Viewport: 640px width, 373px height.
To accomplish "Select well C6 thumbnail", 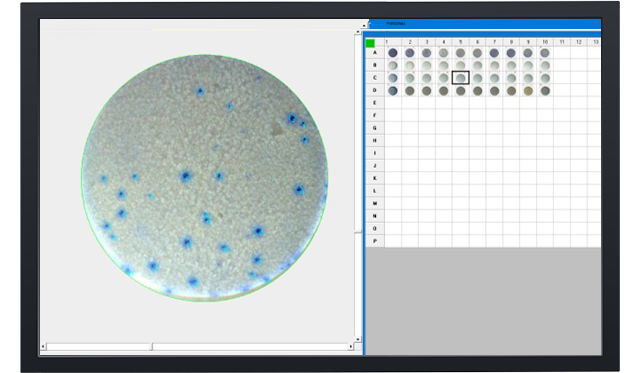I will coord(478,78).
